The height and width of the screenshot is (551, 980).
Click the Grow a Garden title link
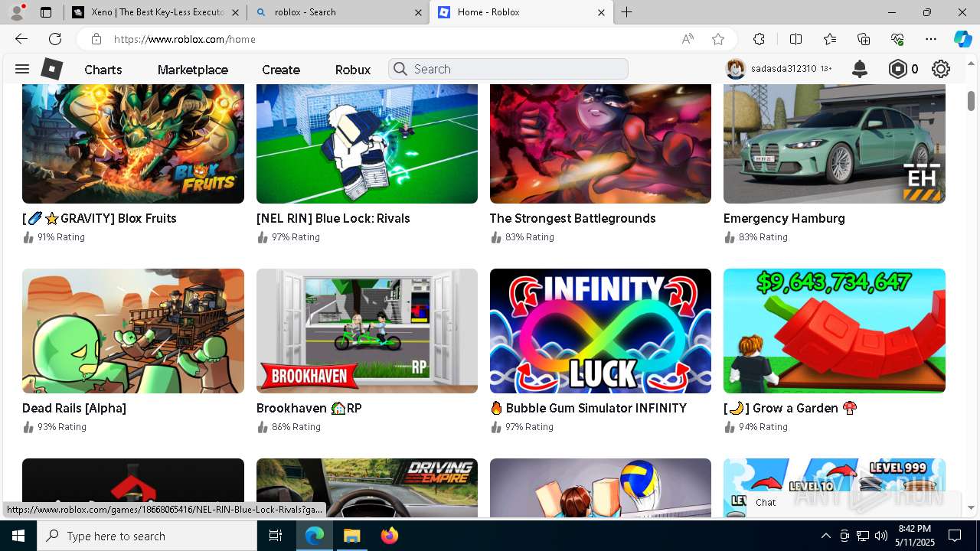pos(790,408)
